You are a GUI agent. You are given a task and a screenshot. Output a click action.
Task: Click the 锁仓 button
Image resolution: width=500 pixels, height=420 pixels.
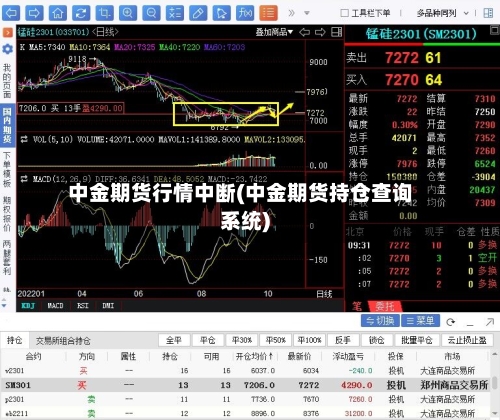[x=377, y=340]
